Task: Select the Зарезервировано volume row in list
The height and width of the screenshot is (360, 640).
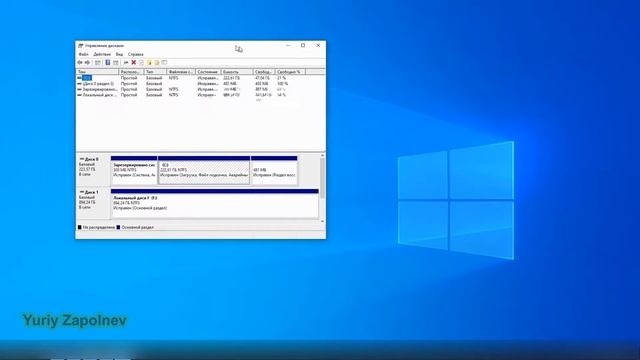Action: click(x=191, y=89)
